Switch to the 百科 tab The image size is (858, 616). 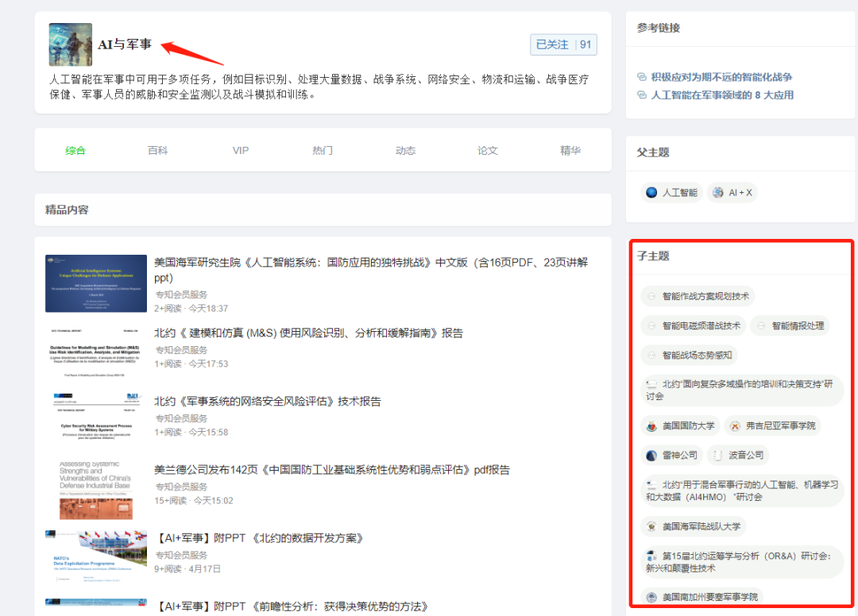coord(157,150)
